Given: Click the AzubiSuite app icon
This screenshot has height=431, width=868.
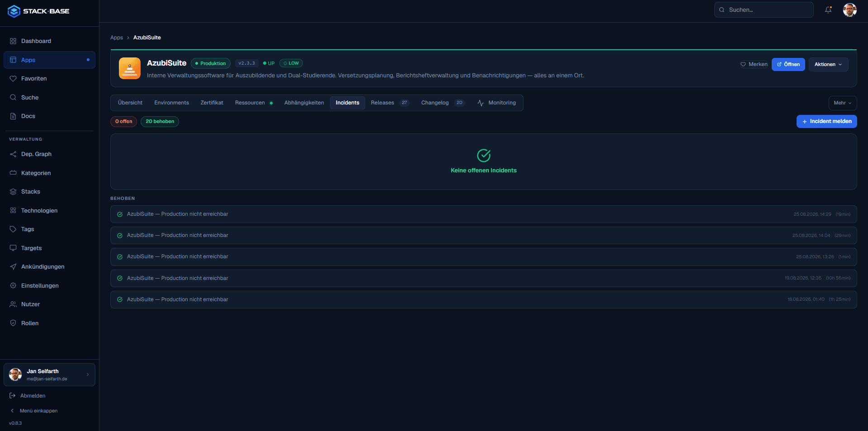Looking at the screenshot, I should (x=130, y=68).
